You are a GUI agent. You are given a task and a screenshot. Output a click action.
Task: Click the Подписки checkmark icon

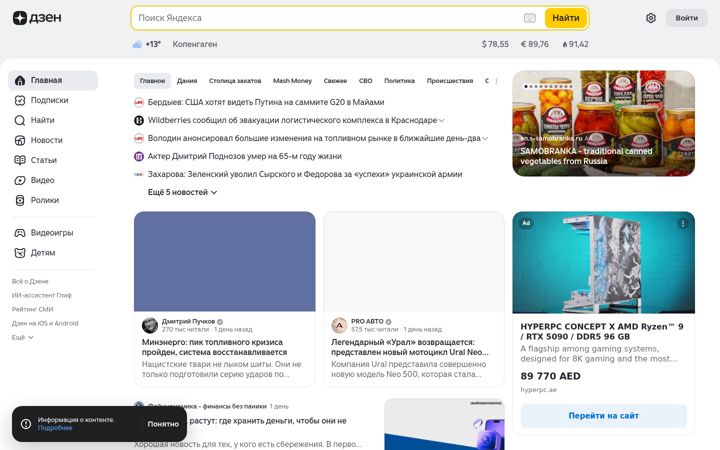(x=20, y=100)
